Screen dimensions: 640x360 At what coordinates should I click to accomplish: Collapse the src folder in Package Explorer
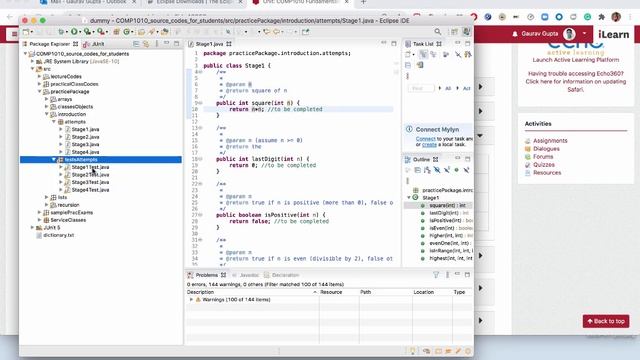[x=33, y=69]
